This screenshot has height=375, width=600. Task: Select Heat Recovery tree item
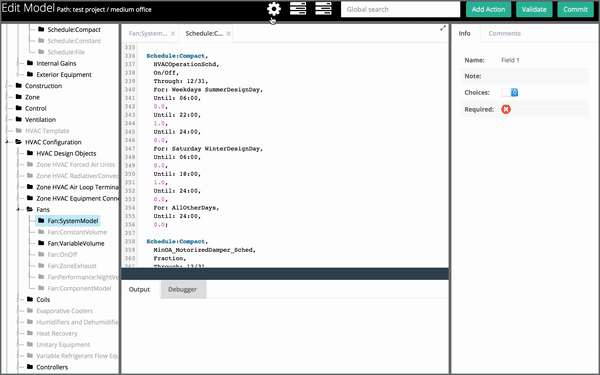pyautogui.click(x=57, y=333)
